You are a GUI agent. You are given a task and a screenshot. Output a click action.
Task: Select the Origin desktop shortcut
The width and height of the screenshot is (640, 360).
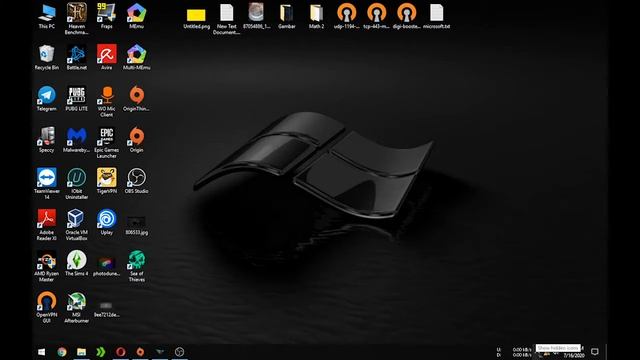pos(136,140)
